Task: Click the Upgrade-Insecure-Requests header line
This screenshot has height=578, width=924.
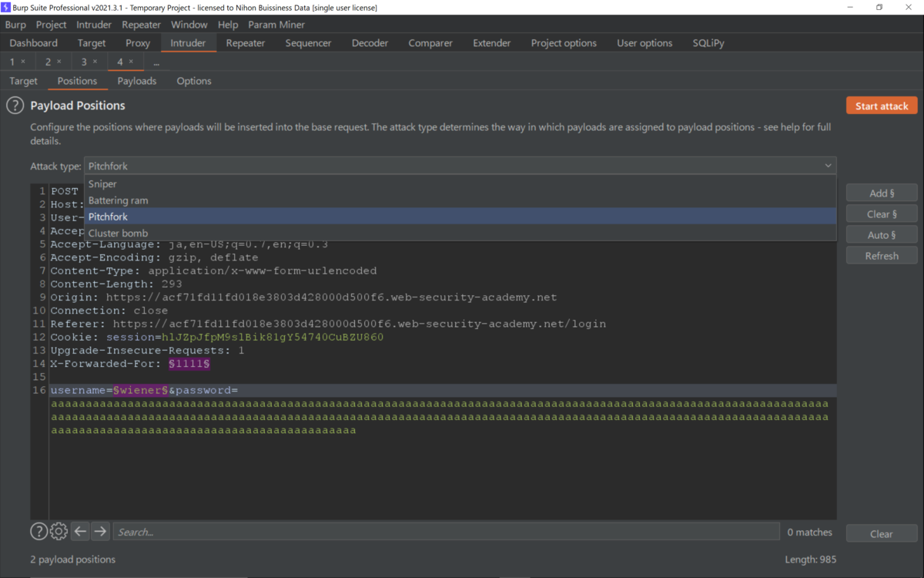Action: [x=148, y=350]
